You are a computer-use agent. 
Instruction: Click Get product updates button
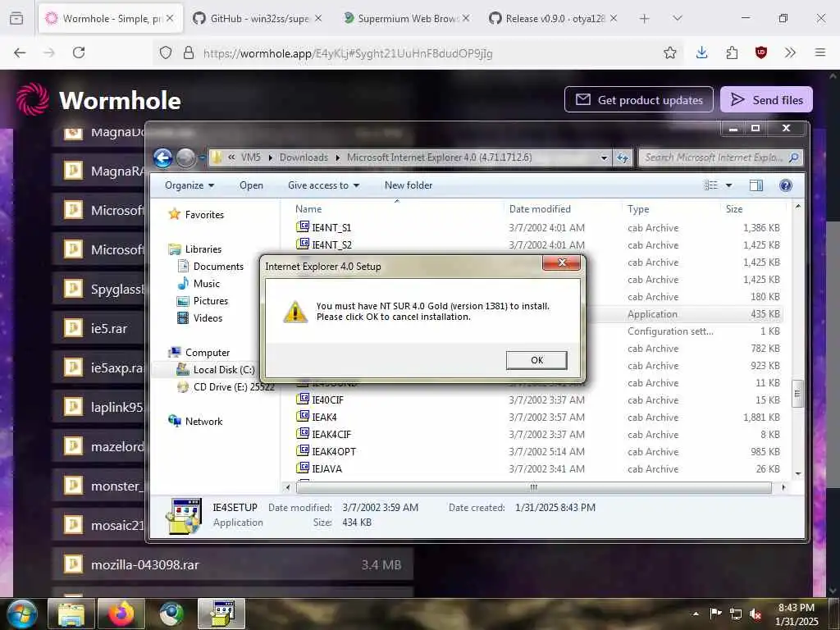pyautogui.click(x=638, y=99)
